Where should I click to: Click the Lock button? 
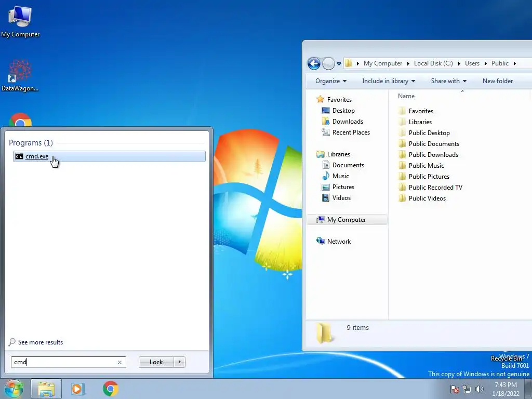pos(156,362)
